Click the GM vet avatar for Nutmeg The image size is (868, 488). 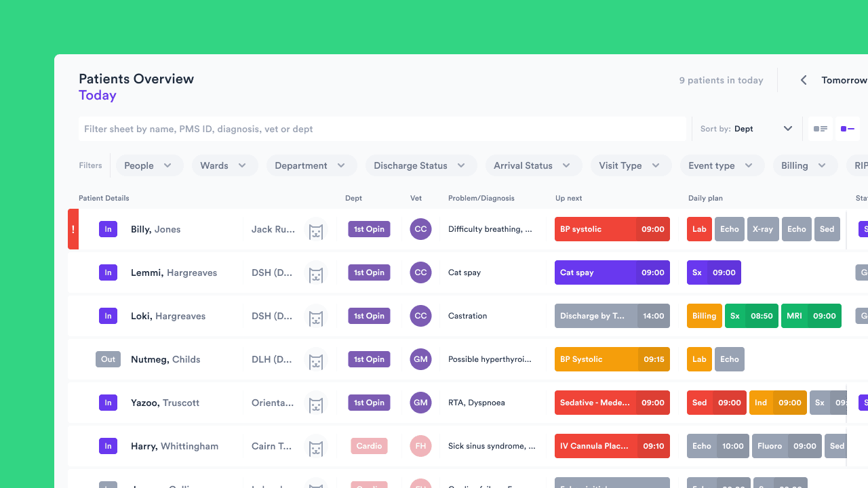click(420, 359)
